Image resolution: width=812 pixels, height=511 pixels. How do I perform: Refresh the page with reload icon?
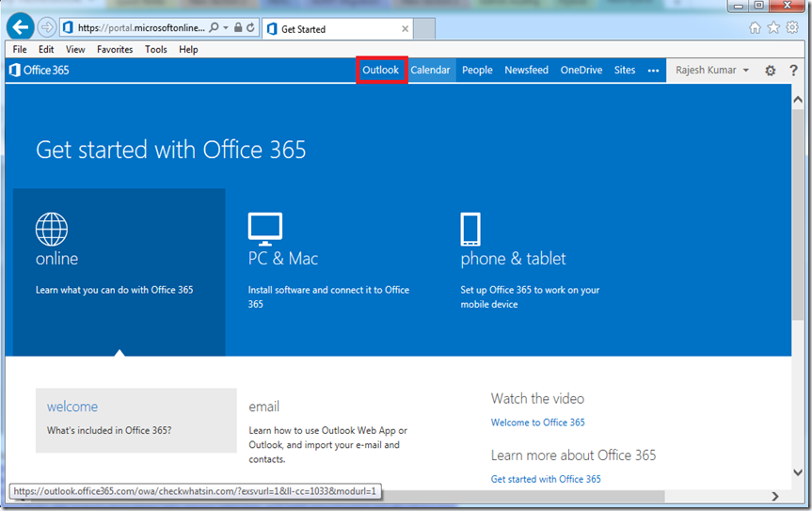pyautogui.click(x=250, y=27)
